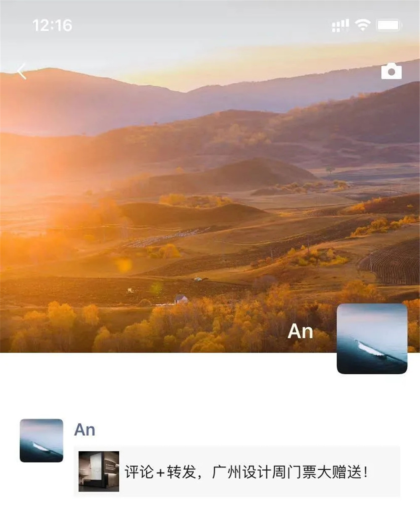This screenshot has height=505, width=420.
Task: Open the blue An username above post
Action: pos(85,430)
